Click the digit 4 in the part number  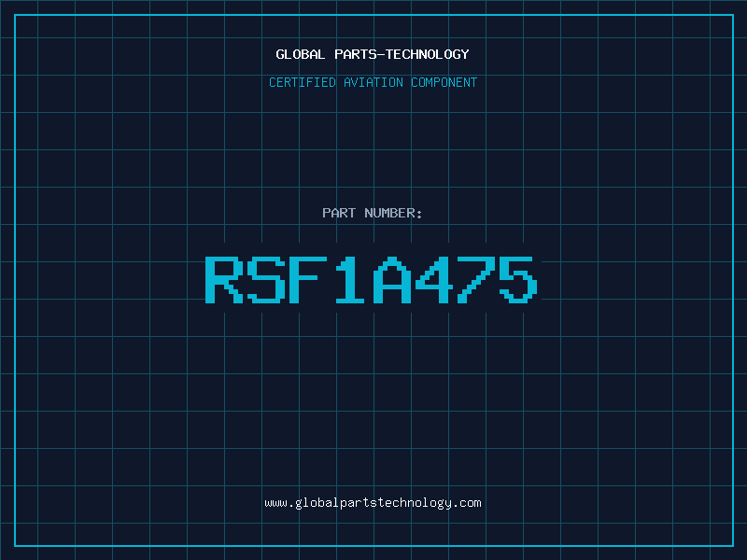coord(434,280)
